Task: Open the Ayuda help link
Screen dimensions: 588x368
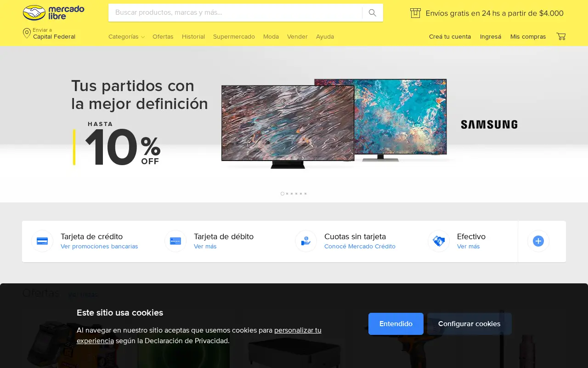Action: [x=325, y=37]
